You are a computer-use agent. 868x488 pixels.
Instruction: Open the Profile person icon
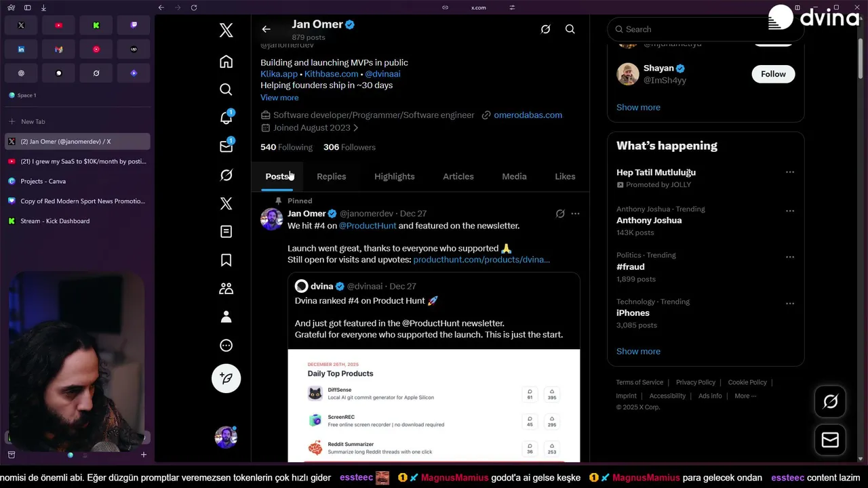(x=226, y=317)
